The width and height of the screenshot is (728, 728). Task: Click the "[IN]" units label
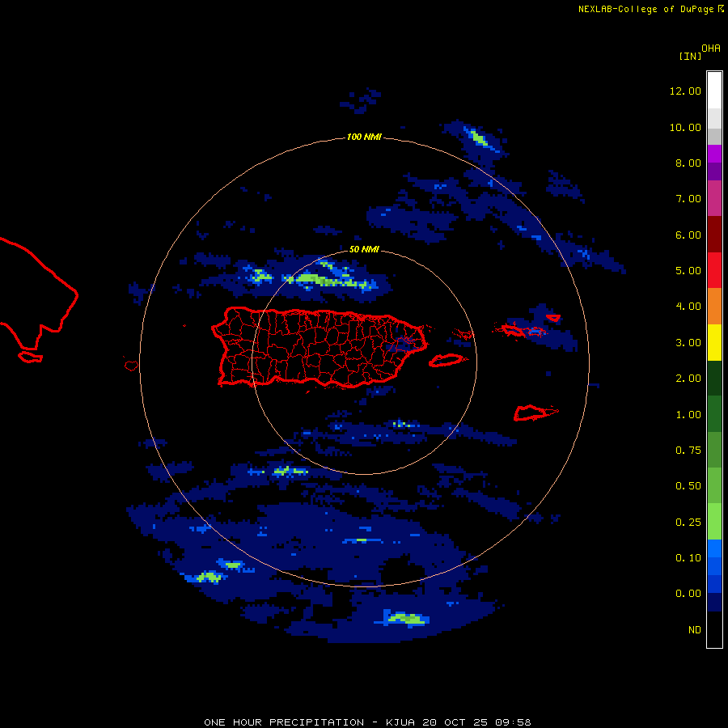(690, 56)
